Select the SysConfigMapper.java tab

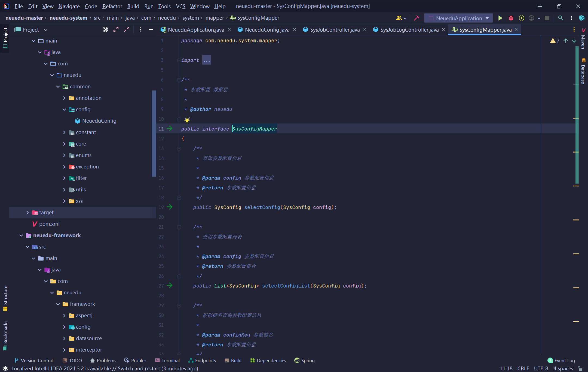(x=485, y=29)
